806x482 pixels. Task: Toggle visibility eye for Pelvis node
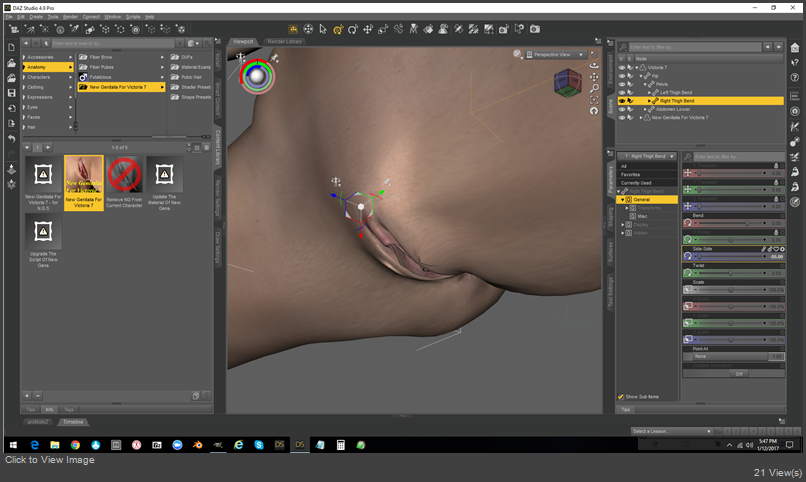(x=622, y=84)
